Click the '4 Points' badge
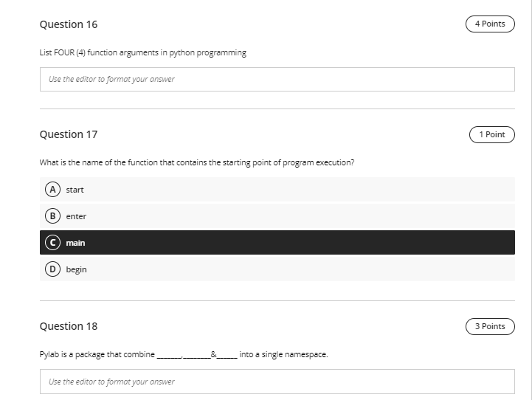This screenshot has width=532, height=400. [x=490, y=24]
